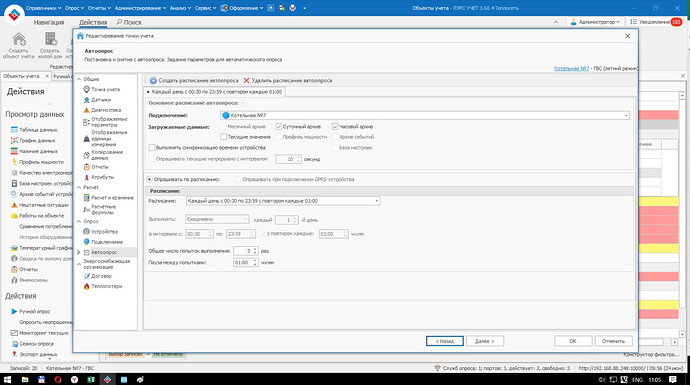Open the Администратор user dropdown
Screen dimensions: 690x385
point(595,22)
